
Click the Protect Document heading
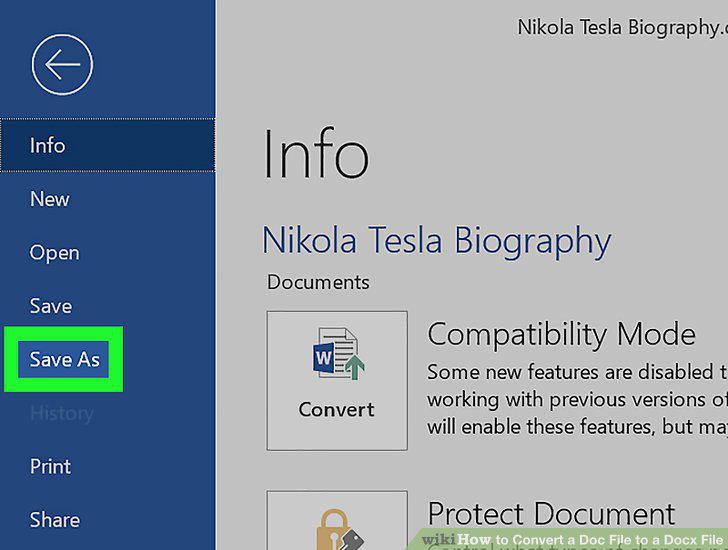tap(551, 514)
